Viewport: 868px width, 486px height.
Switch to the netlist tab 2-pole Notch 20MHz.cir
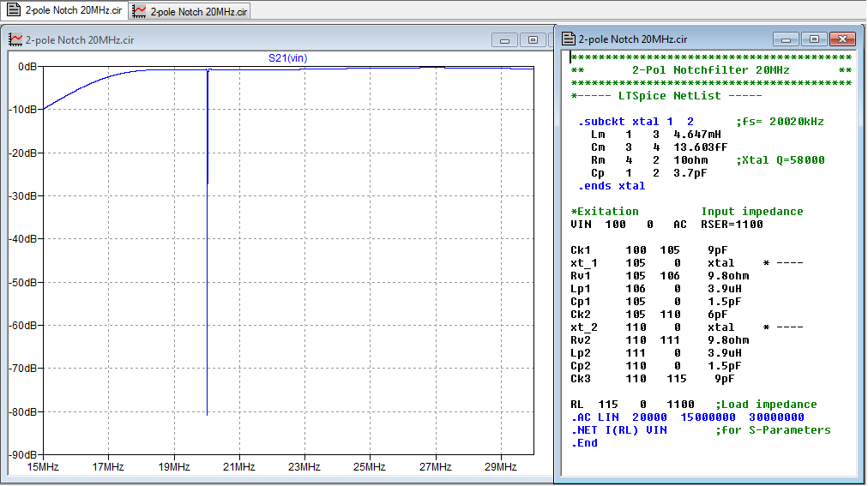pos(64,10)
